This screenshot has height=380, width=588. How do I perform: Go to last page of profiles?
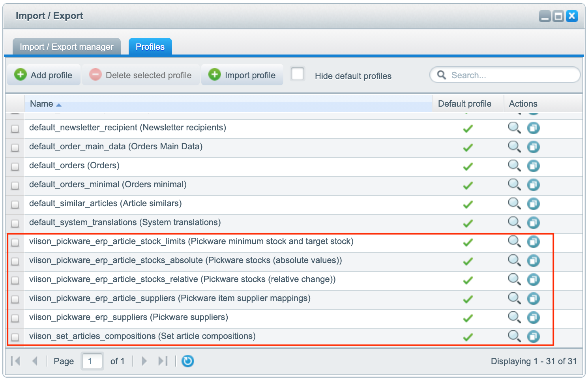coord(163,361)
